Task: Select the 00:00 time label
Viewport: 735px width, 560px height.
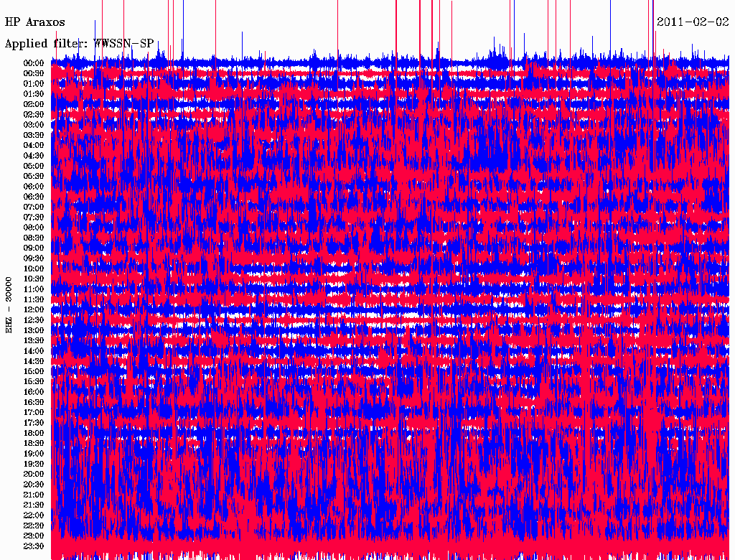Action: click(34, 63)
